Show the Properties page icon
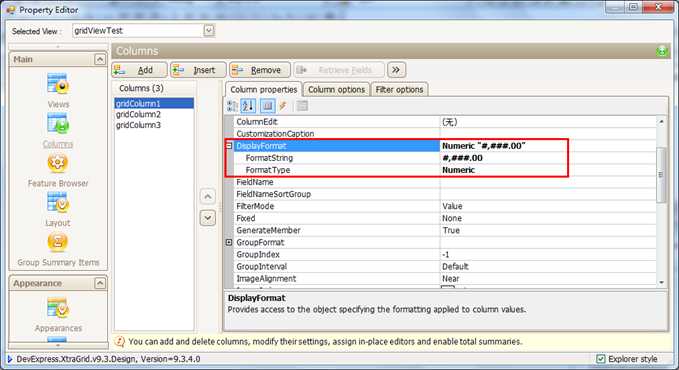Image resolution: width=679 pixels, height=370 pixels. click(x=268, y=106)
